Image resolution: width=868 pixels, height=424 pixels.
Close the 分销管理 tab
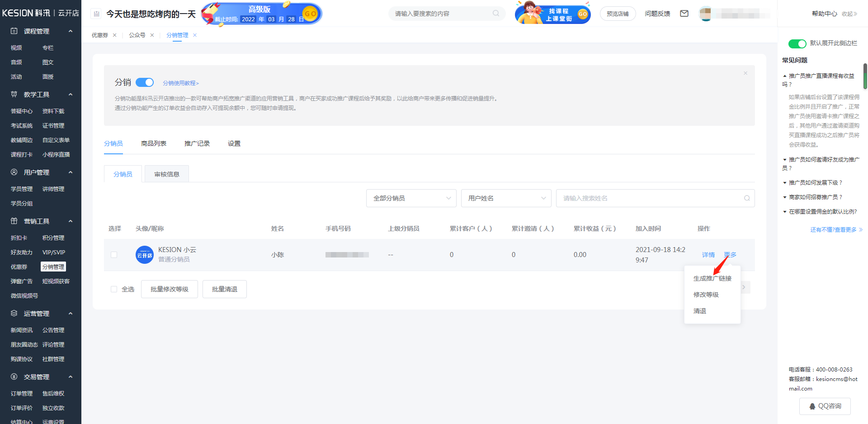tap(195, 35)
